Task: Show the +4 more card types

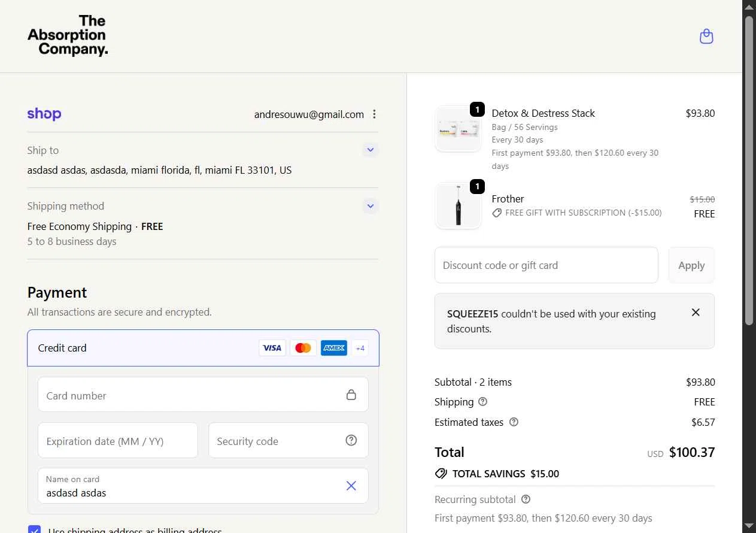Action: (360, 348)
